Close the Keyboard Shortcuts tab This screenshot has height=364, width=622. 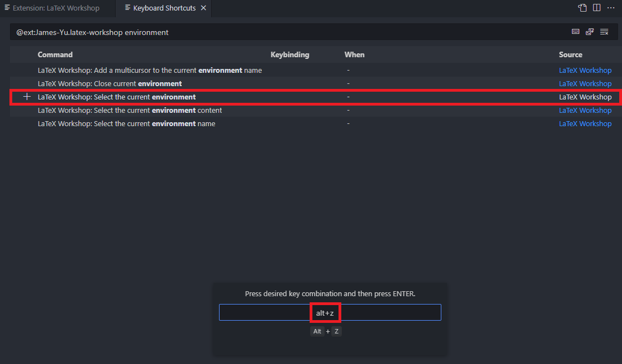[x=203, y=8]
